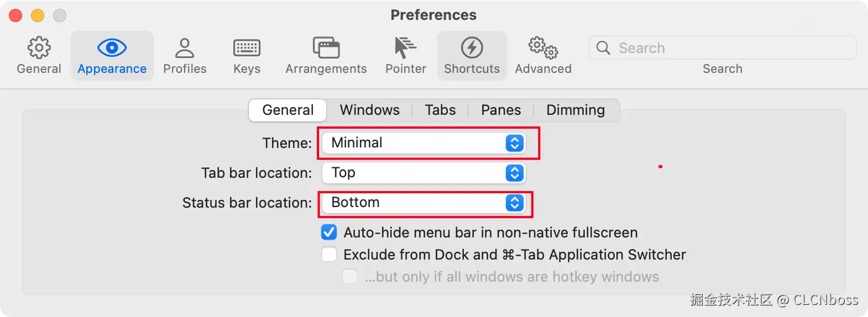
Task: Toggle the hotkey windows only checkbox
Action: click(x=350, y=276)
